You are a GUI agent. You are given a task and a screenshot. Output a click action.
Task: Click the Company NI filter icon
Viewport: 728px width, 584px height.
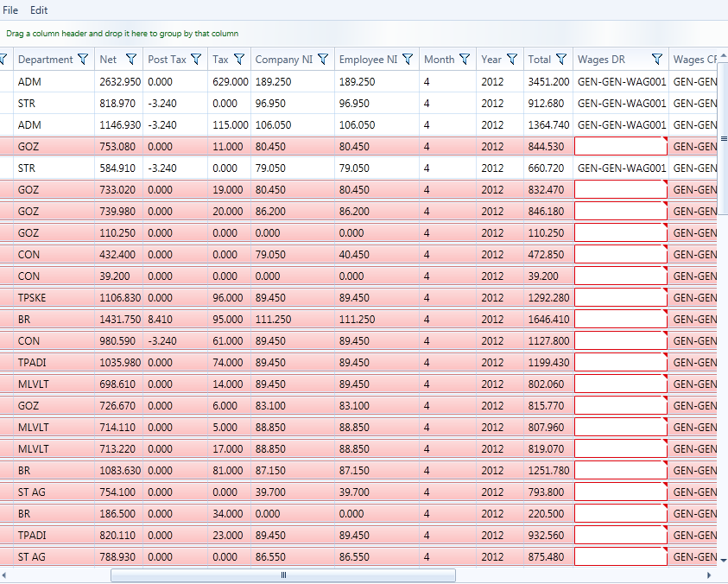(323, 60)
